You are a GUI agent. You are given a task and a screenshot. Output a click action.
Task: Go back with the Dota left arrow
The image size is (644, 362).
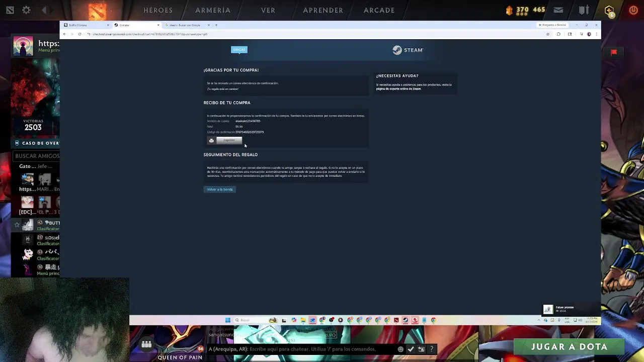(44, 10)
